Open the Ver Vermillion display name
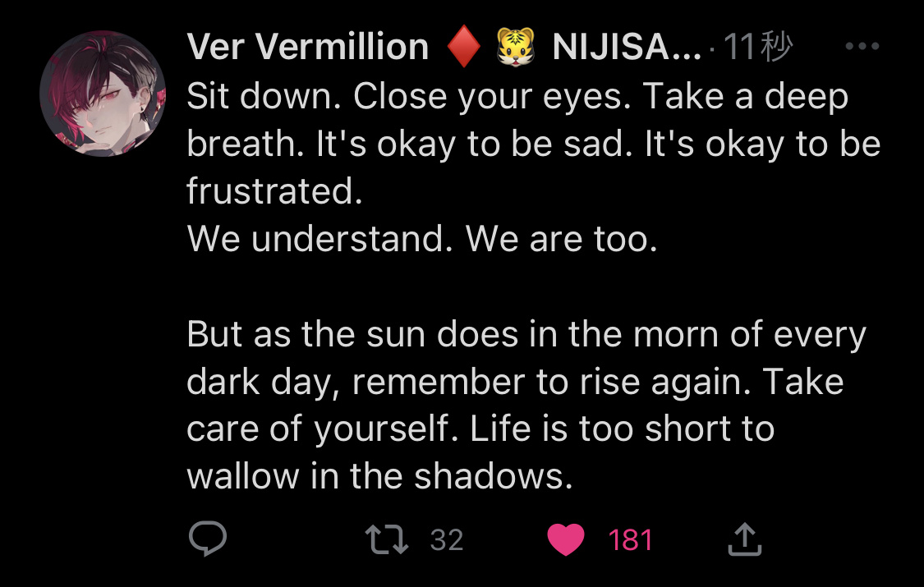This screenshot has height=587, width=924. pos(308,47)
